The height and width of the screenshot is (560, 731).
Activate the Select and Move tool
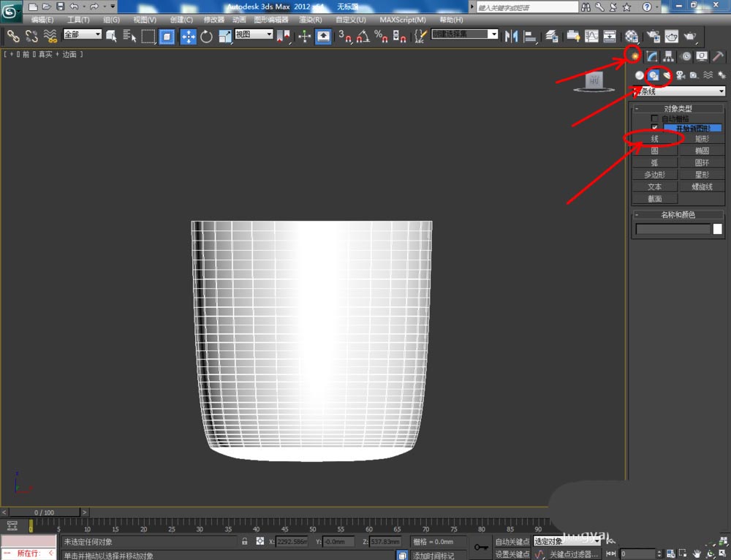(x=188, y=37)
